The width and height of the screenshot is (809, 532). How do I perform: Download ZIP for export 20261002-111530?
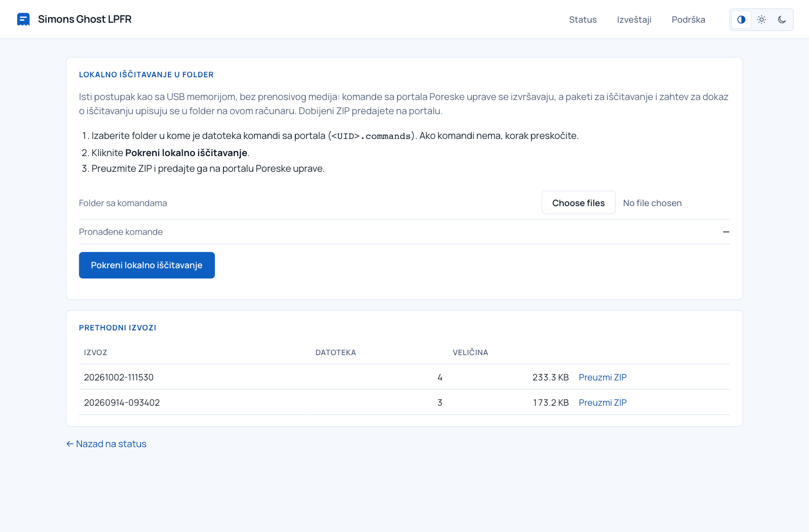(603, 377)
